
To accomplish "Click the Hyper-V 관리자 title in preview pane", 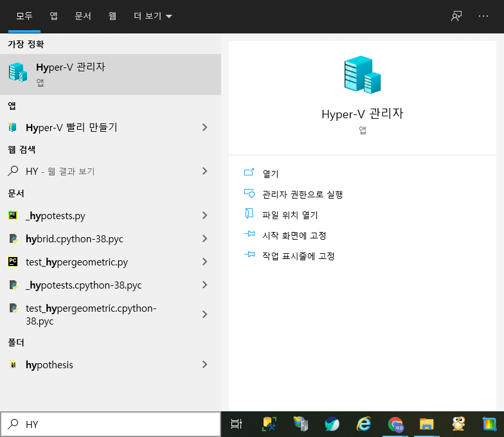I will [363, 114].
